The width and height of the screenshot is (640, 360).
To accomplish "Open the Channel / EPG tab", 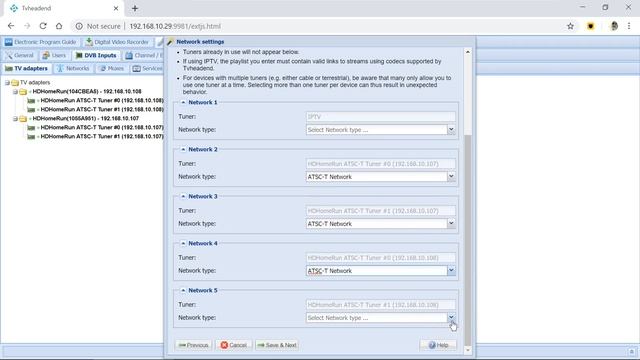I will click(x=144, y=56).
